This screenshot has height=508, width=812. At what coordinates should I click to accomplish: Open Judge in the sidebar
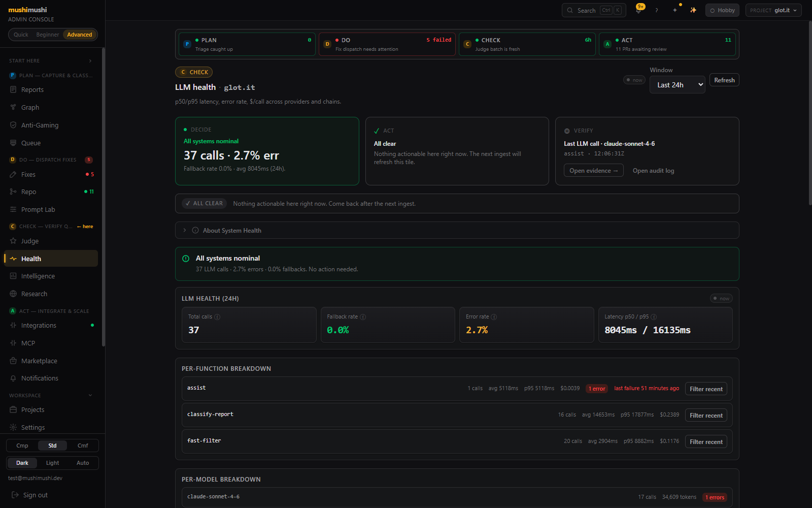[x=51, y=241]
